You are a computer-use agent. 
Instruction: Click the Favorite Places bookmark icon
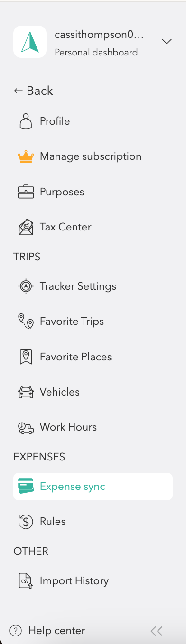click(26, 357)
